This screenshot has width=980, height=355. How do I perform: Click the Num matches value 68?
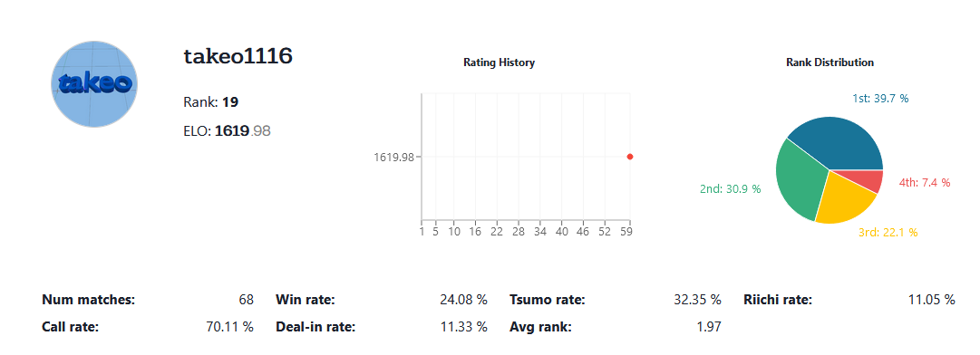point(247,300)
